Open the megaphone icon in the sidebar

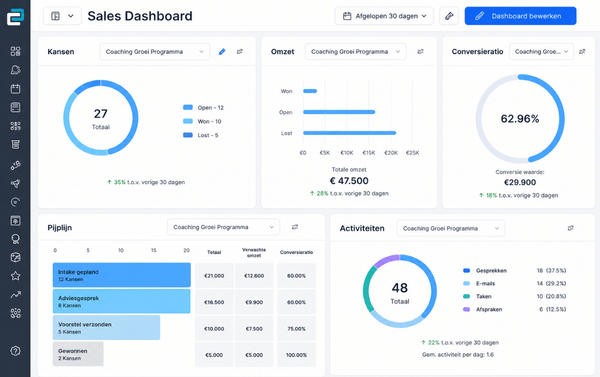click(15, 183)
